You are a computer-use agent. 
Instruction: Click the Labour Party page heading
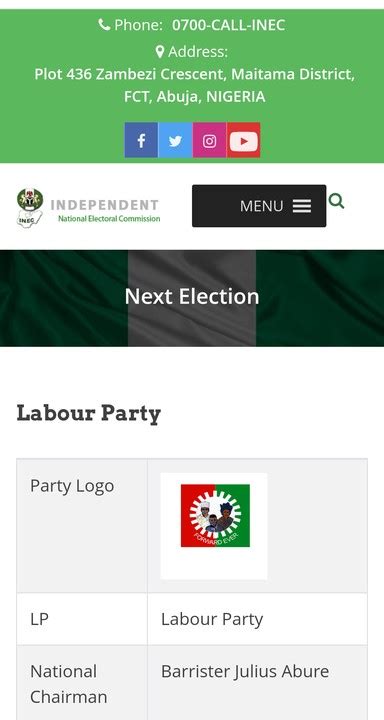tap(89, 413)
